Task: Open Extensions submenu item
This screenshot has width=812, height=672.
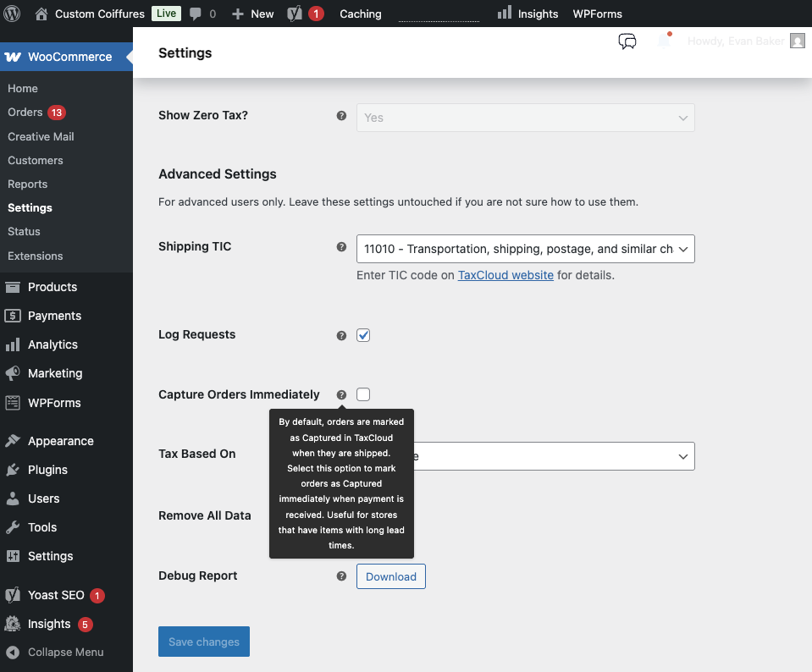Action: click(36, 256)
